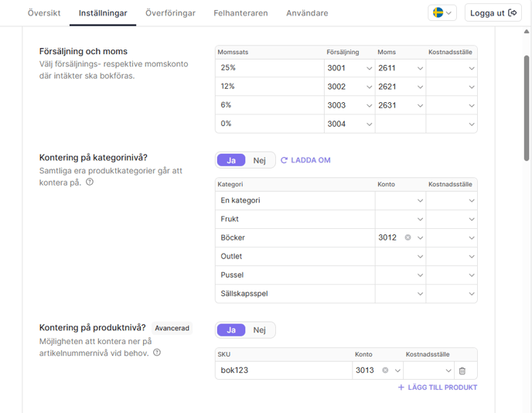Clear the 3012 account for Böcker
The image size is (532, 413).
[x=408, y=237]
